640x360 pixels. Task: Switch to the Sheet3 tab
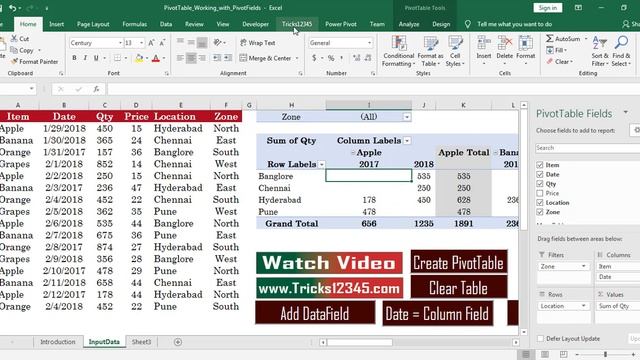coord(141,342)
